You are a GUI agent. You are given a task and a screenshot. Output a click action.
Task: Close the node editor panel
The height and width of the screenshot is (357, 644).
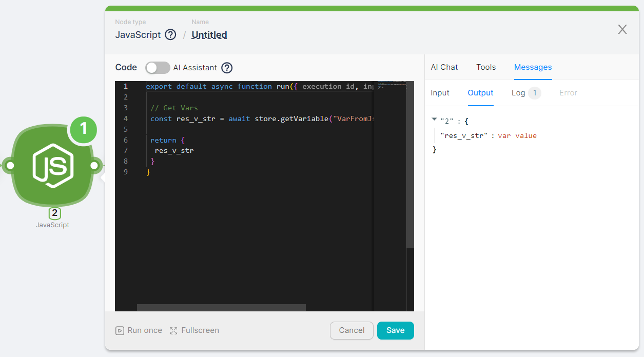622,29
